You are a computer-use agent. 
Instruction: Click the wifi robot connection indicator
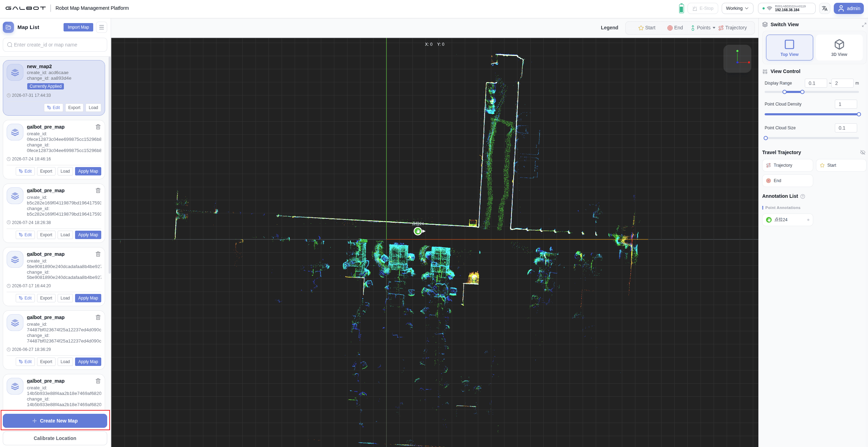pos(770,8)
